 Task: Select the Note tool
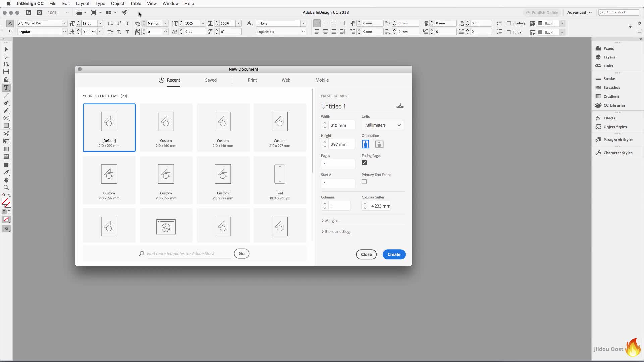click(6, 165)
